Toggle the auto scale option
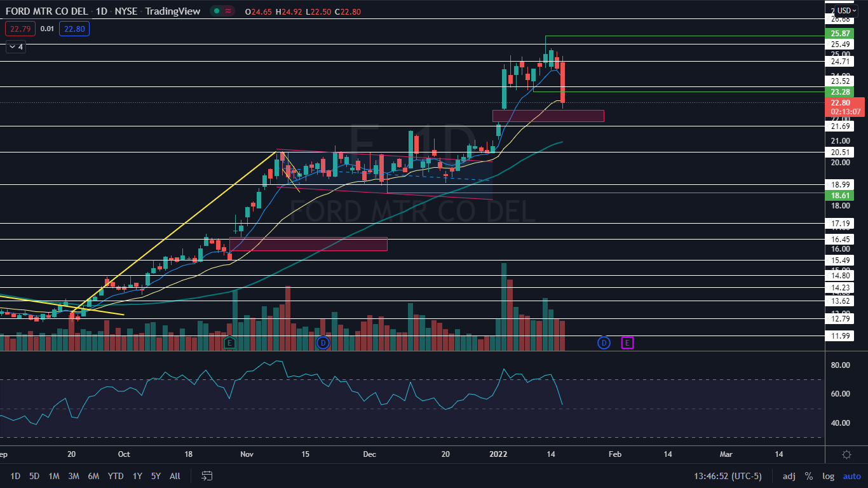 point(851,476)
